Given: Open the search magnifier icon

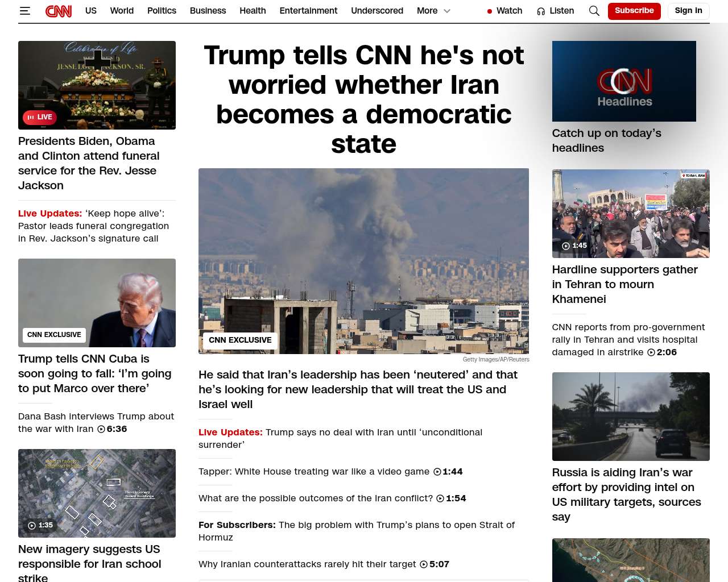Looking at the screenshot, I should [594, 11].
